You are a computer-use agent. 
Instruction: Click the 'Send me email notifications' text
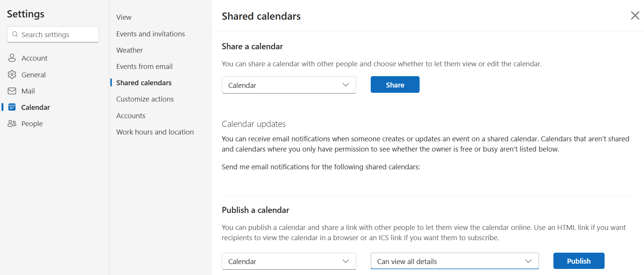(321, 167)
